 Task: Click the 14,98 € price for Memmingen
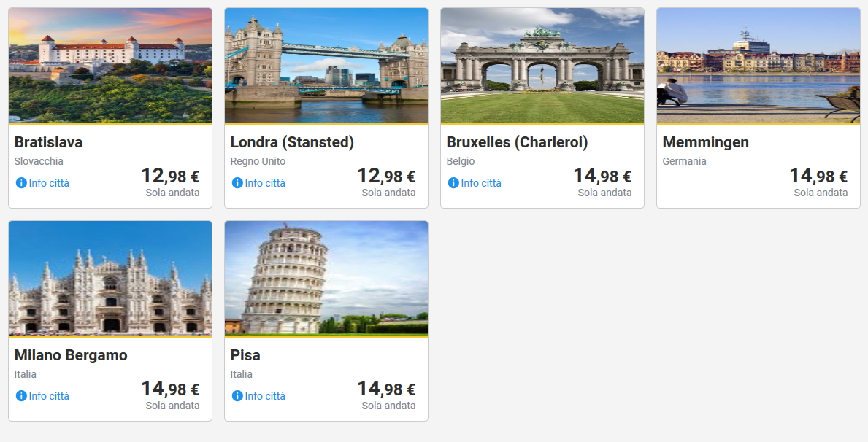(818, 177)
